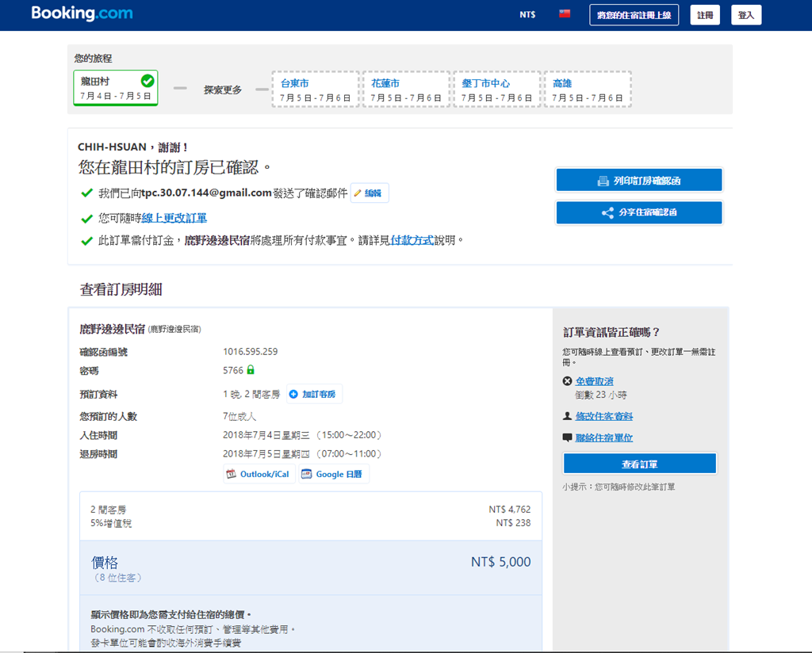Change currency via NT$ selector

pyautogui.click(x=527, y=14)
